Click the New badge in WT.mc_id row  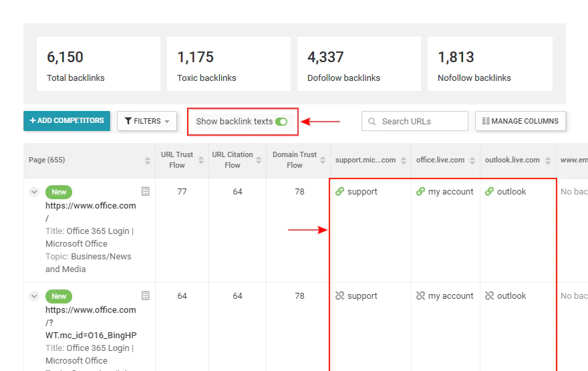tap(59, 296)
